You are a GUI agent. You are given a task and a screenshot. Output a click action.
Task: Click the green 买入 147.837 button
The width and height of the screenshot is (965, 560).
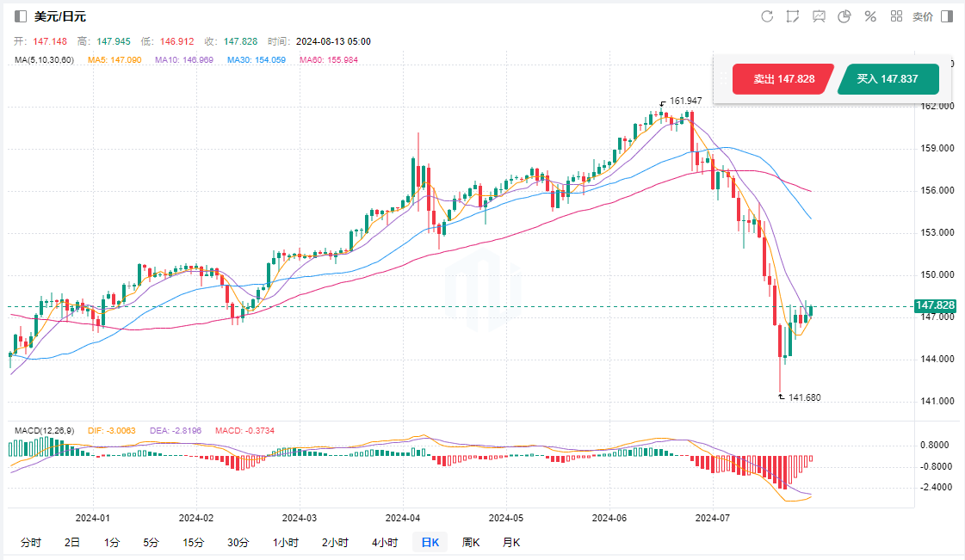(887, 79)
